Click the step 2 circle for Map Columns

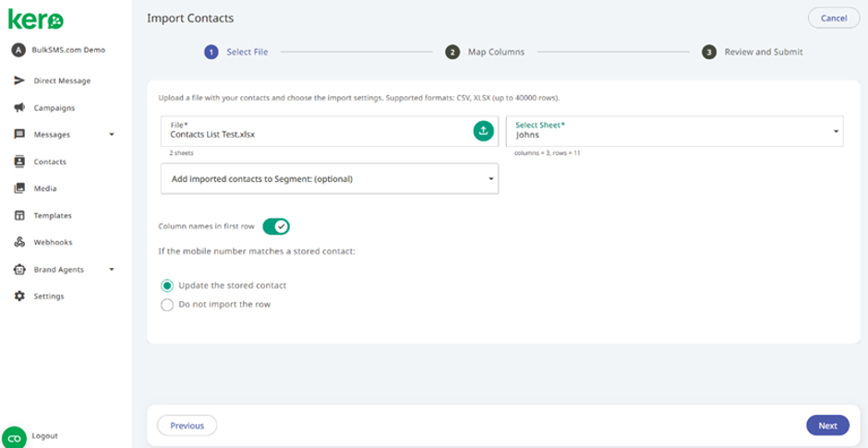point(452,52)
